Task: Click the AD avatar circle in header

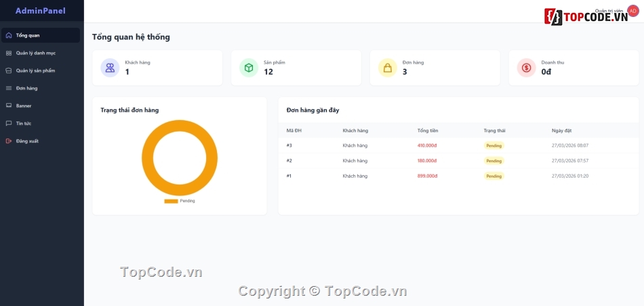Action: pos(633,11)
